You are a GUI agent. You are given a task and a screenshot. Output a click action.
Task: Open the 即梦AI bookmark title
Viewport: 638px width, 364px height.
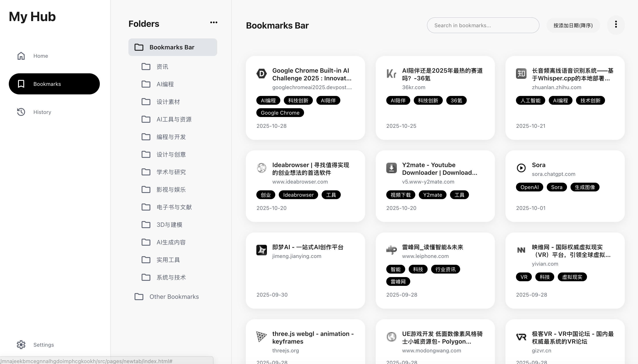pos(308,247)
